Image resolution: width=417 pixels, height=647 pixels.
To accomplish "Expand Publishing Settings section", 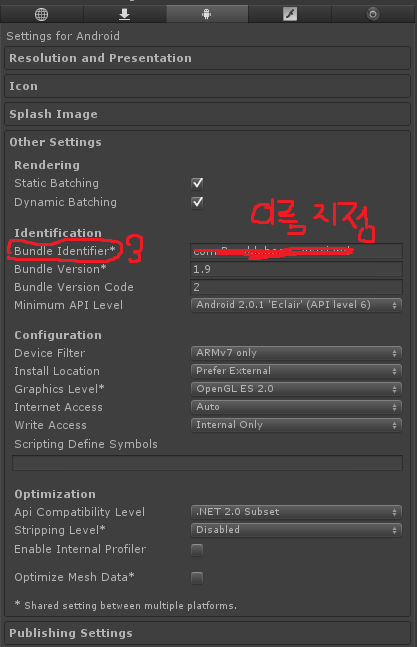I will [x=207, y=633].
